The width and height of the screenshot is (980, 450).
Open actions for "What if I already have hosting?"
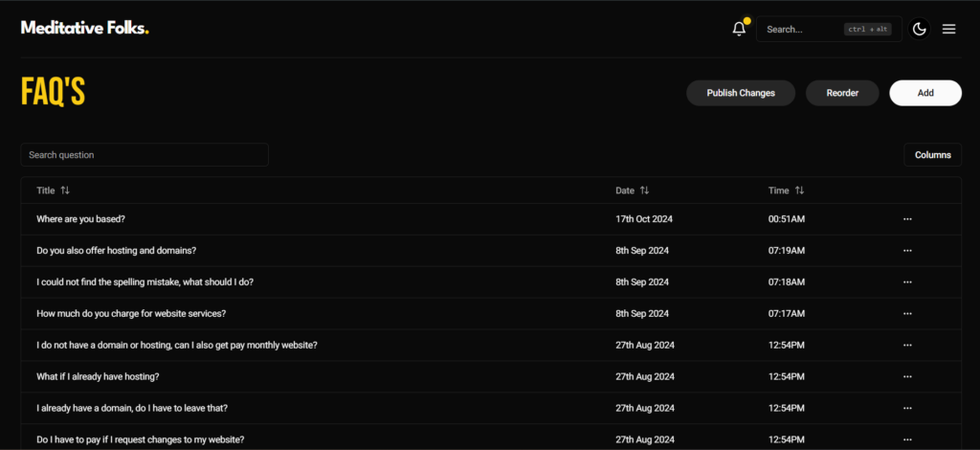907,376
